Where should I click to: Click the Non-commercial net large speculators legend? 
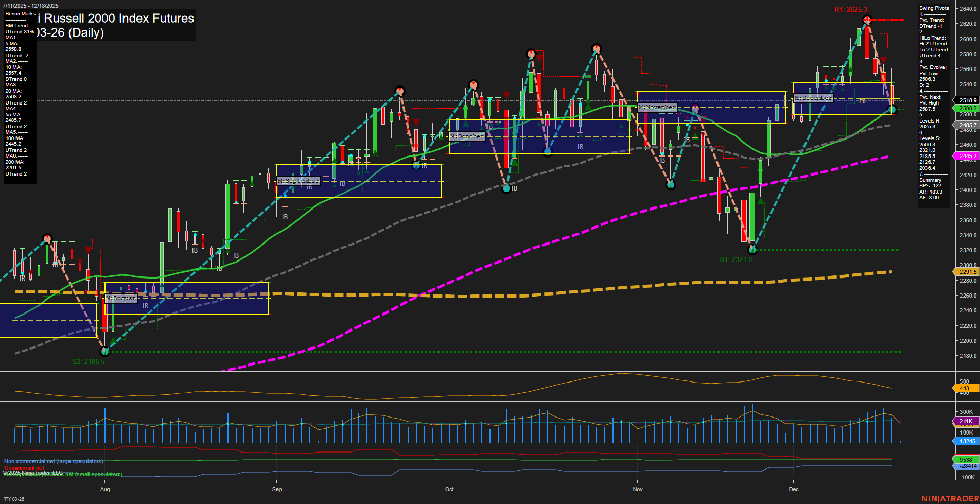point(54,461)
